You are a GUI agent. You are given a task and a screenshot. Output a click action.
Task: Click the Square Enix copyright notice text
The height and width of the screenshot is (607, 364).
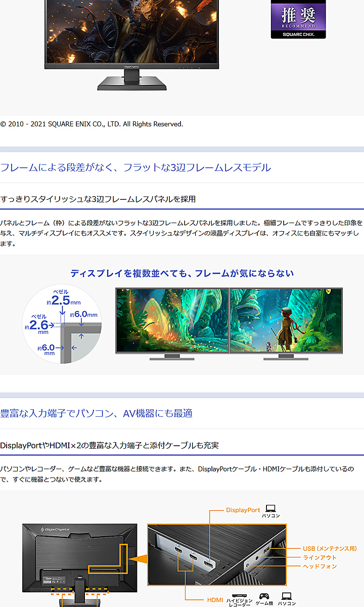[92, 124]
